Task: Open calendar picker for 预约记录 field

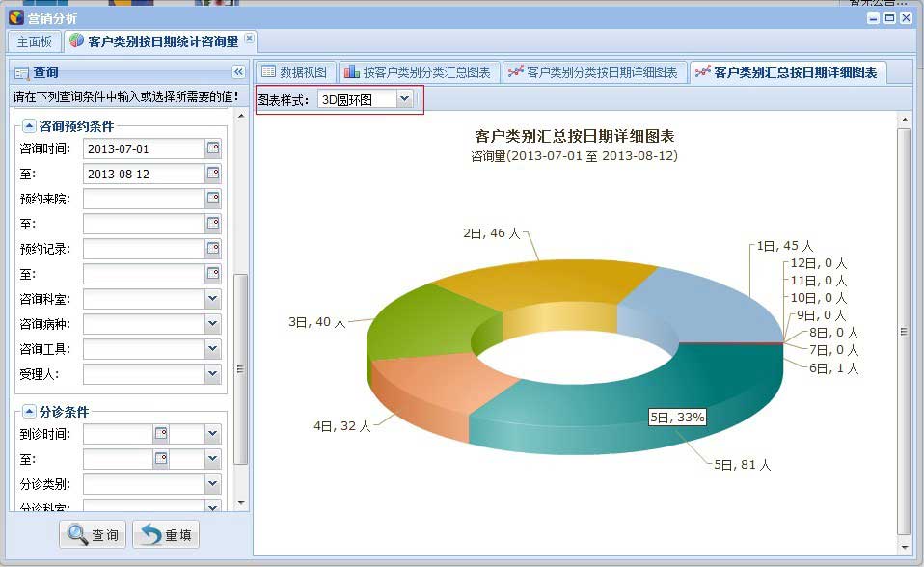Action: coord(213,249)
